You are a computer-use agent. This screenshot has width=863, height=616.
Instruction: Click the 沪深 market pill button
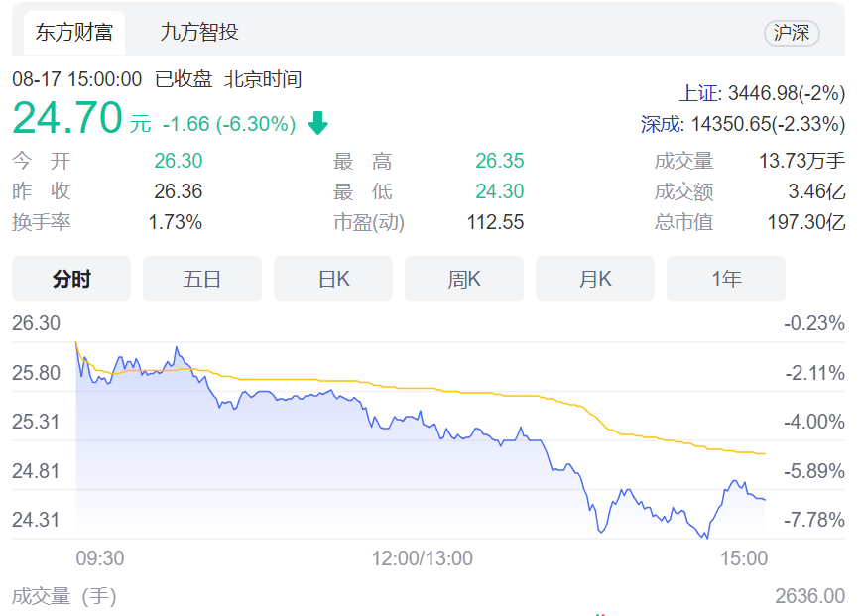[x=792, y=33]
